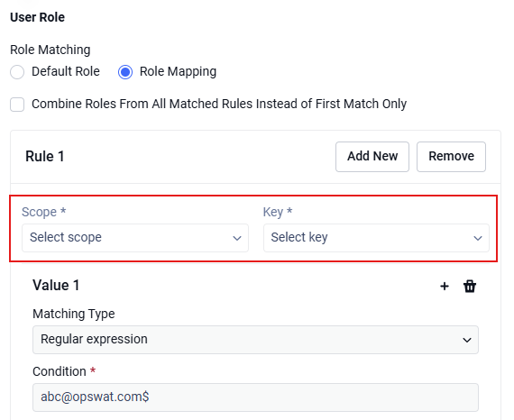The height and width of the screenshot is (420, 514).
Task: Open the Select scope dropdown
Action: pyautogui.click(x=135, y=238)
